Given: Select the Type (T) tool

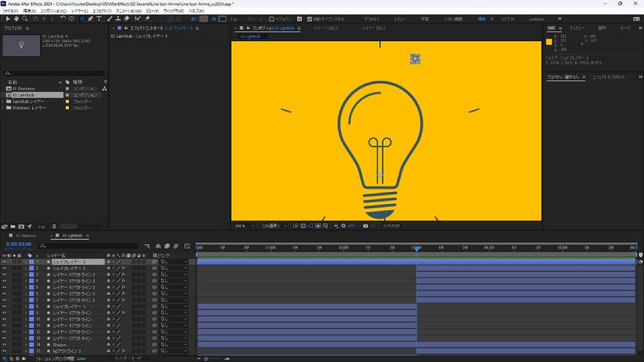Looking at the screenshot, I should [x=100, y=19].
